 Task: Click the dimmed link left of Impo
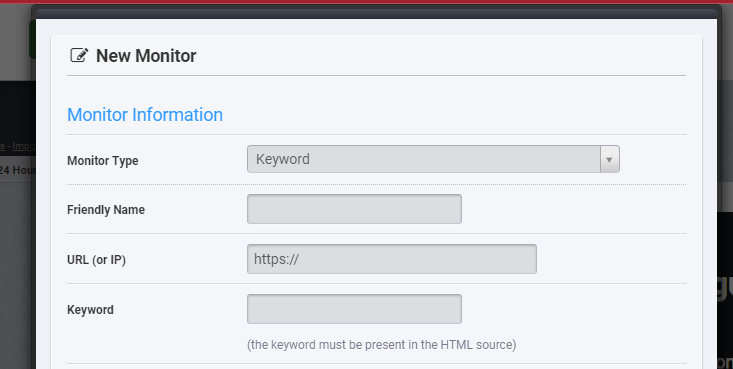(2, 146)
